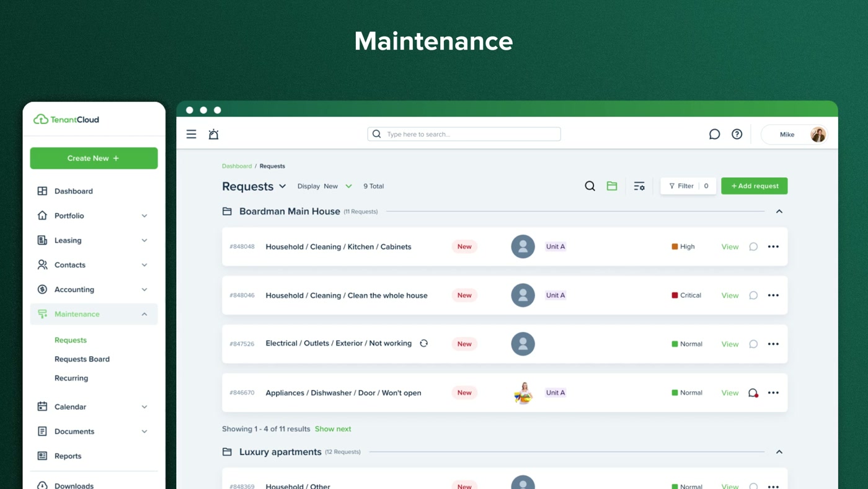Screen dimensions: 868x489
Task: Open more options for Clean the whole house
Action: [773, 295]
